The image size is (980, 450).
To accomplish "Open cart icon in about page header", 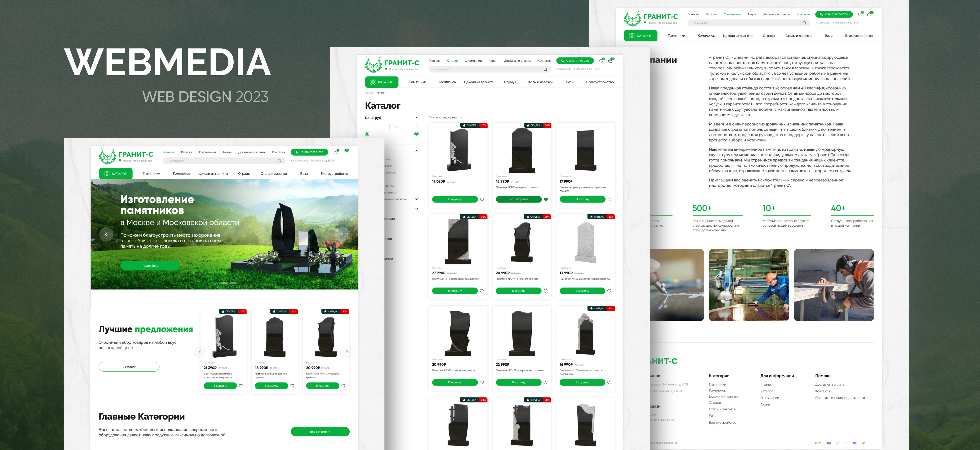I will [x=869, y=14].
